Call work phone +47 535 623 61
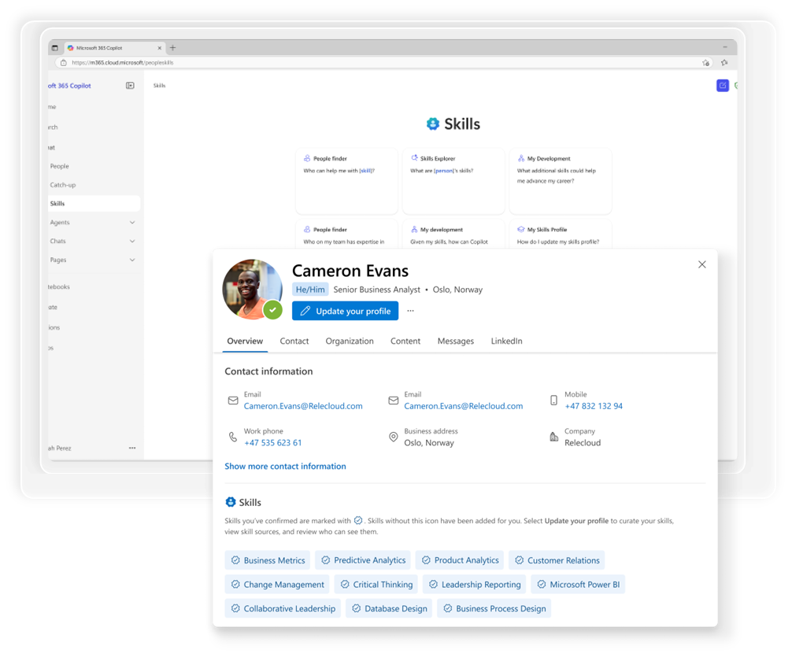792x672 pixels. 272,443
